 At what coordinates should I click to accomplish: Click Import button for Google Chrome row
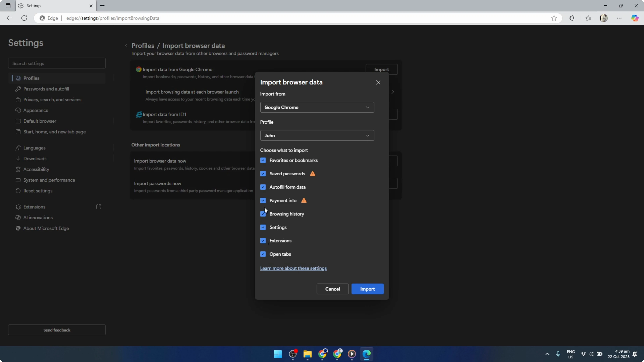[x=381, y=69]
